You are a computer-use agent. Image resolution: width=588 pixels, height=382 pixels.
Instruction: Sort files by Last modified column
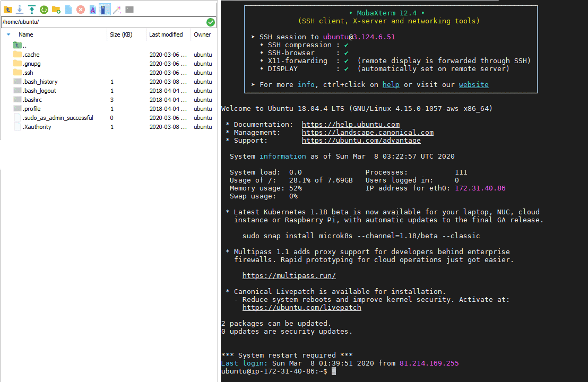[166, 34]
